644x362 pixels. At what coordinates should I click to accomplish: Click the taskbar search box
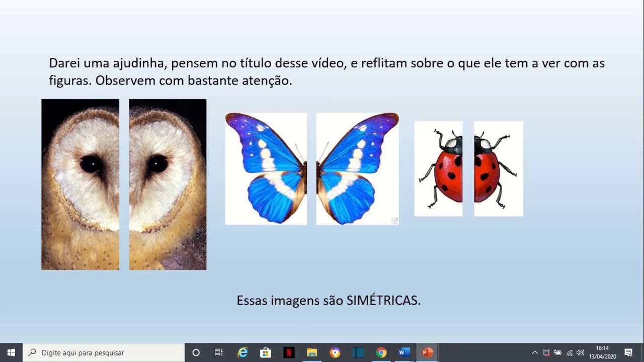point(104,352)
